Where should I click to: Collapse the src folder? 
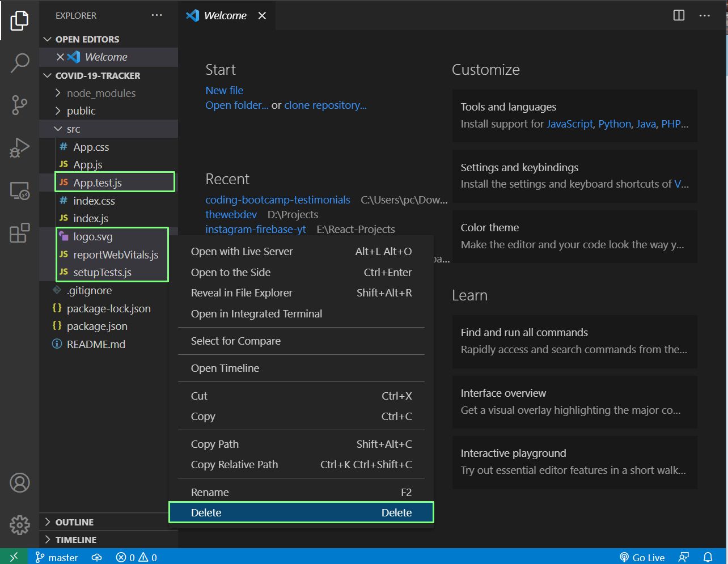pos(109,129)
